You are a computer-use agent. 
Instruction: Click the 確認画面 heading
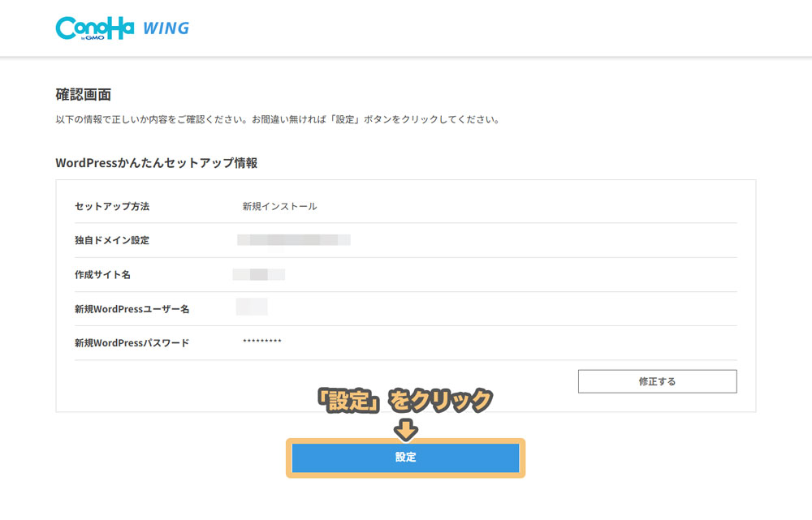coord(84,95)
